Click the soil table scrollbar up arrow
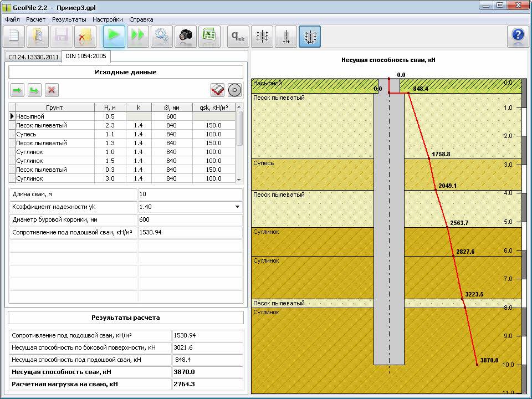The image size is (532, 399). tap(239, 107)
